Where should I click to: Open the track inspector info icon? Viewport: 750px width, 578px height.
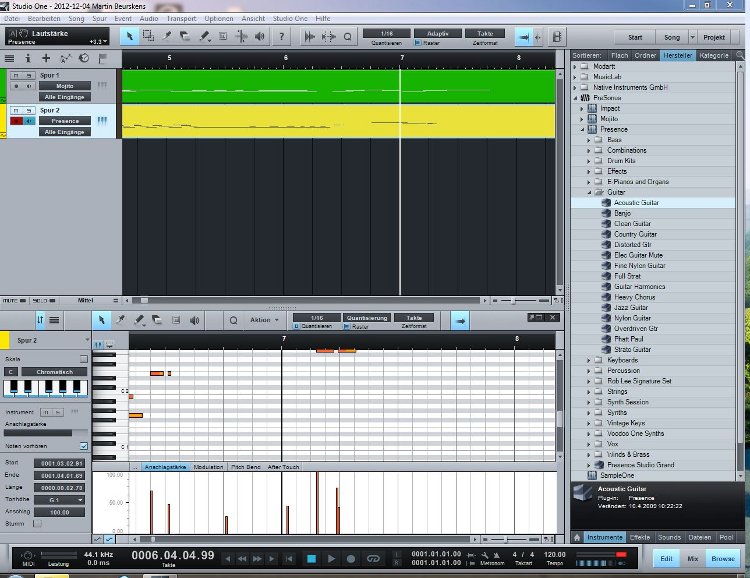[x=28, y=58]
